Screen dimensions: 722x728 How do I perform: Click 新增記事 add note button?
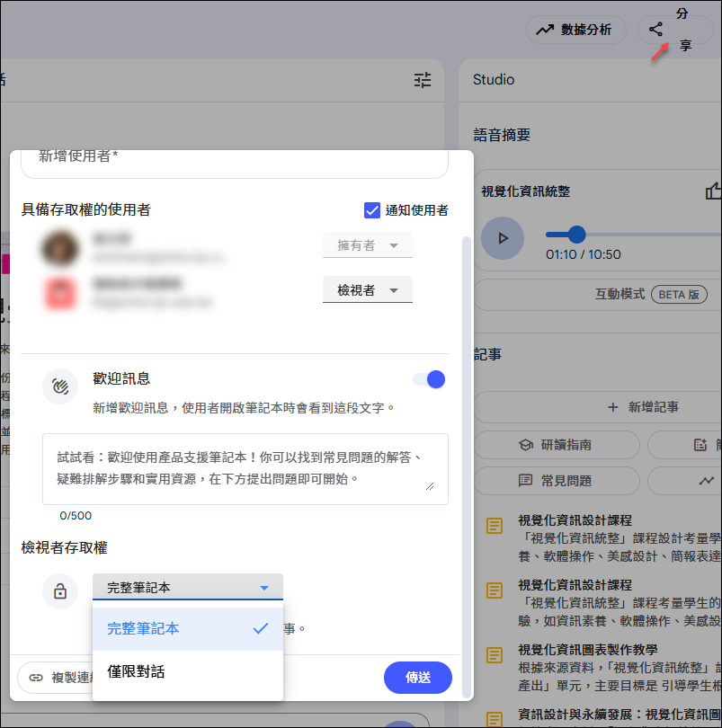pos(598,407)
